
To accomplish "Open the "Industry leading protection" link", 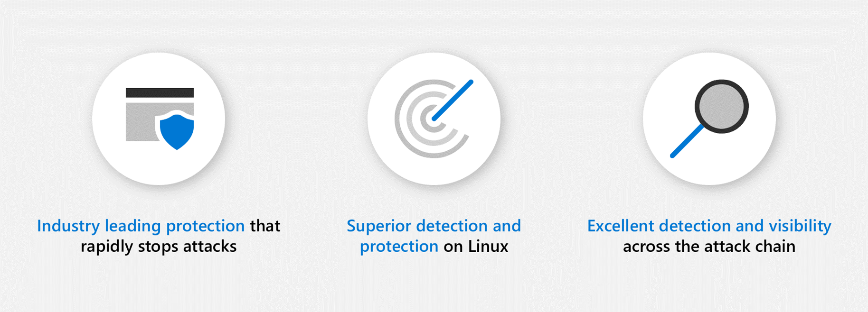I will click(x=141, y=226).
